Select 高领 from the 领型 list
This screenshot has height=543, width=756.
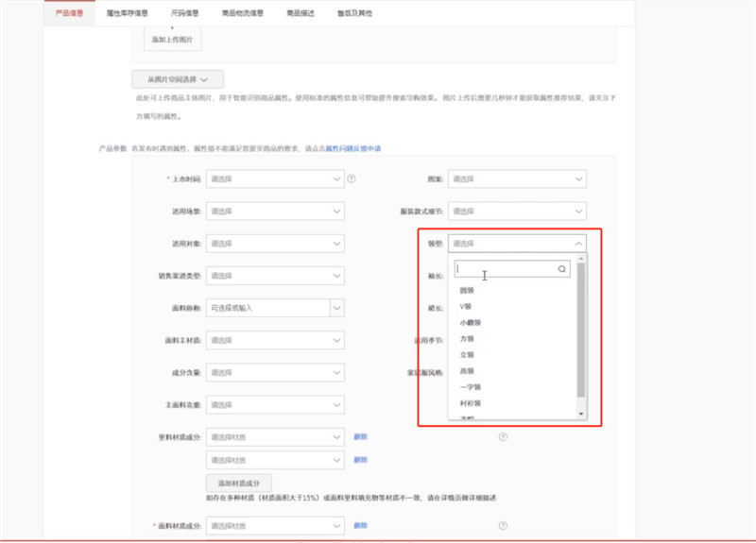[467, 371]
